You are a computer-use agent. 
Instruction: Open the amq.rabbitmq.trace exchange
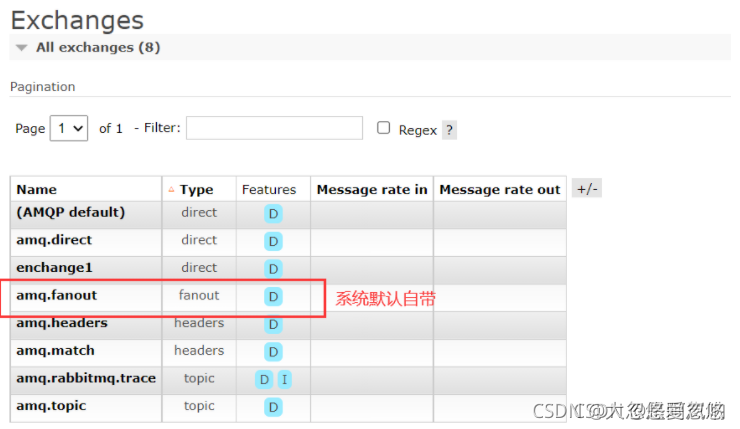(x=86, y=378)
